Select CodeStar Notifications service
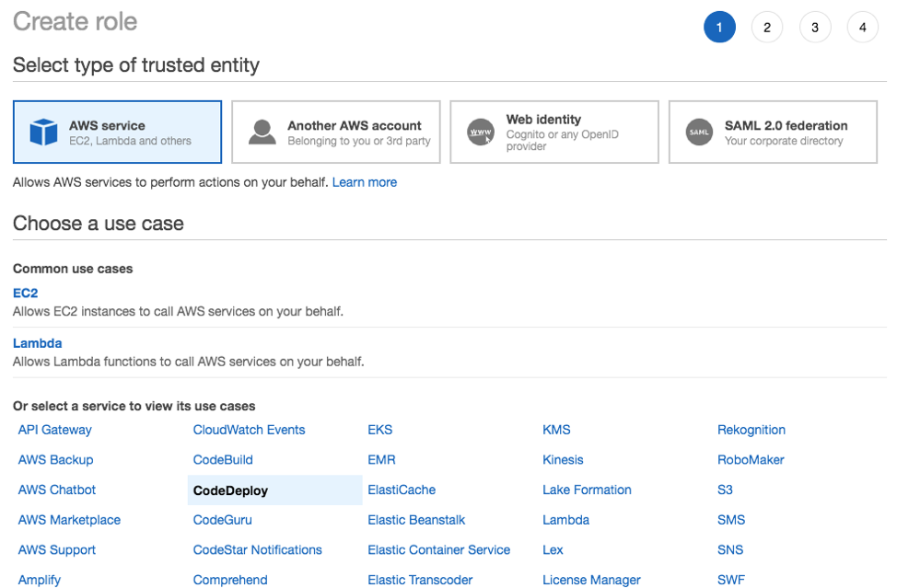The width and height of the screenshot is (897, 588). (258, 549)
